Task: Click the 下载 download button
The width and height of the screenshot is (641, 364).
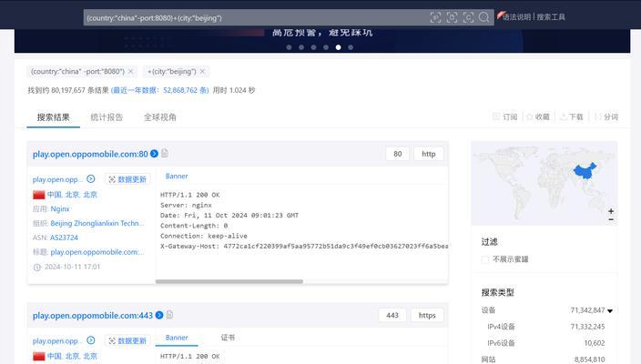Action: [572, 116]
